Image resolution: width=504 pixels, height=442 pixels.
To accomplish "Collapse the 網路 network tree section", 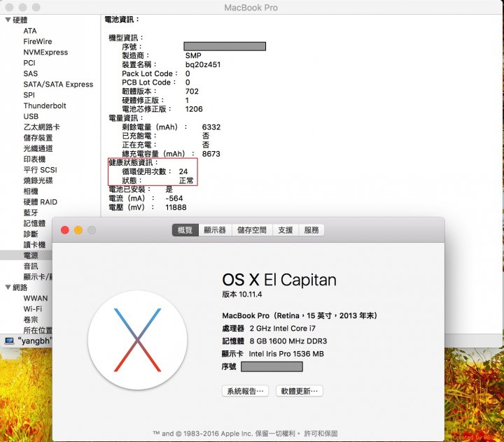I will coord(8,287).
